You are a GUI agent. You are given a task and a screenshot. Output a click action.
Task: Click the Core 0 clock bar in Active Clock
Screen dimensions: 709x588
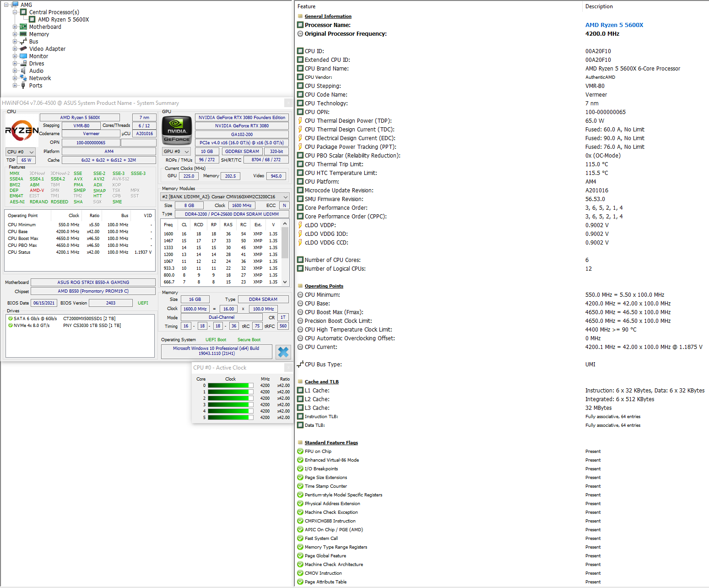coord(231,386)
